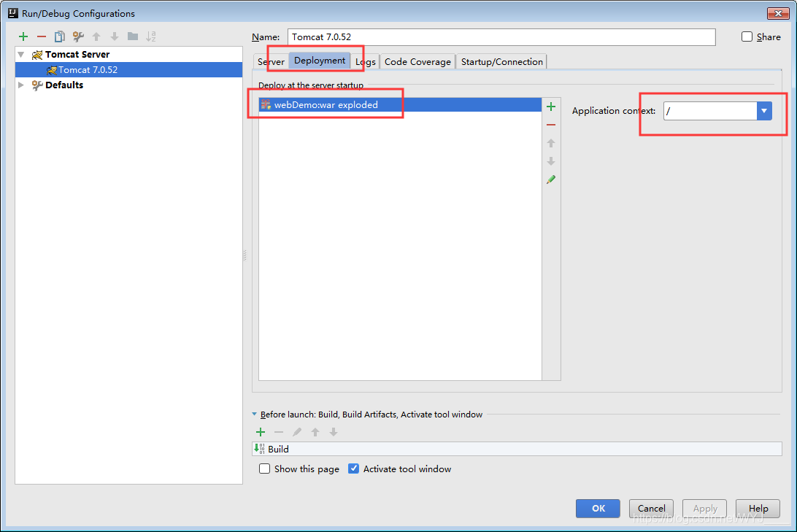The width and height of the screenshot is (797, 532).
Task: Remove artifact from deploy list minus icon
Action: click(551, 125)
